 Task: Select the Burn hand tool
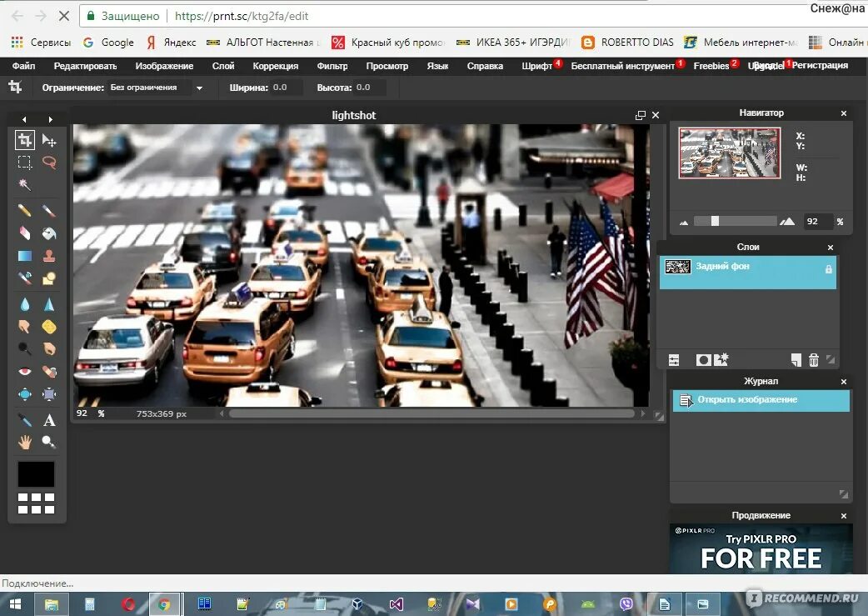(49, 348)
